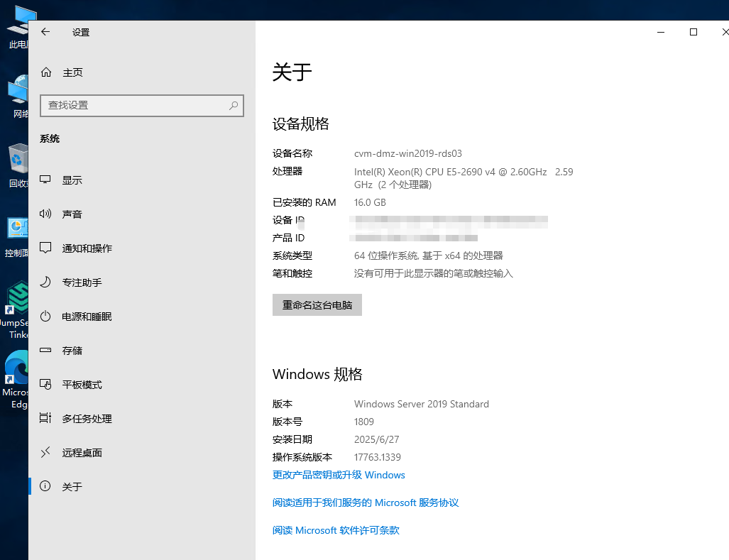Click the processor Intel Xeon E5-2690 text
The width and height of the screenshot is (729, 560).
[x=464, y=178]
